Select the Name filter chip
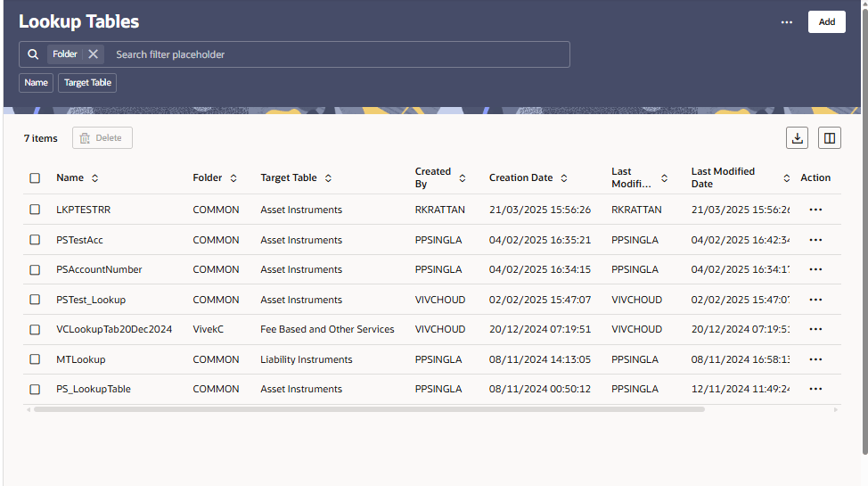This screenshot has width=868, height=486. point(36,83)
